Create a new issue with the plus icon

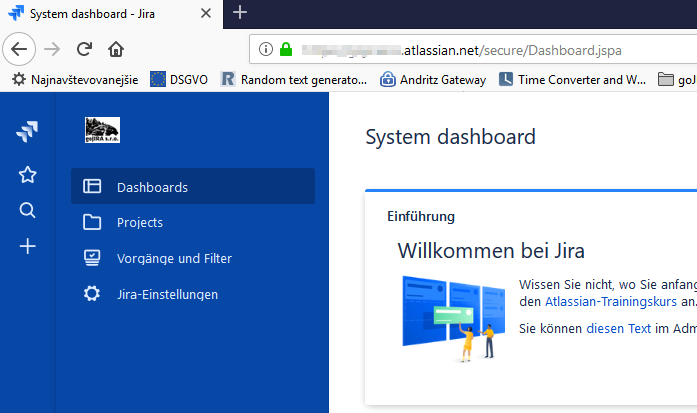click(x=28, y=246)
